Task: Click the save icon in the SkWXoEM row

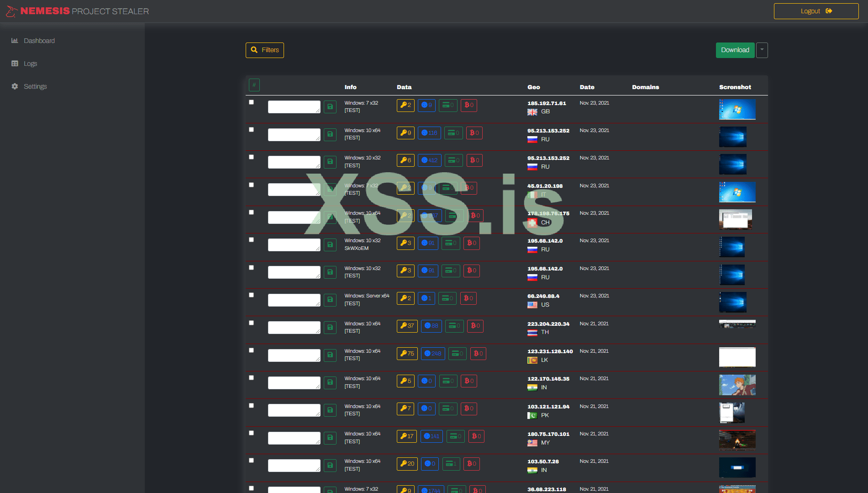Action: click(x=330, y=244)
